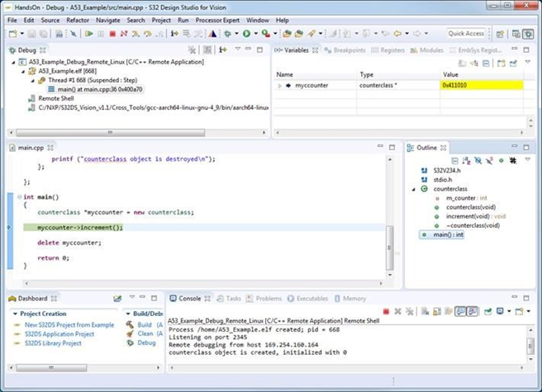Click the editor vertical scrollbar thumb
The width and height of the screenshot is (542, 392).
pos(390,248)
